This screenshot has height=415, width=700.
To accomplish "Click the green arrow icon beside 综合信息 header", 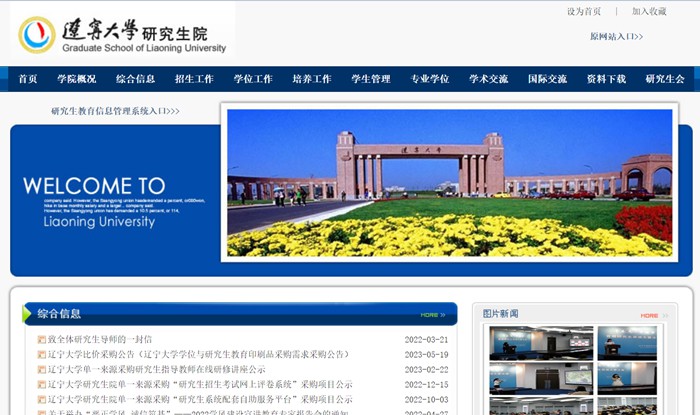I will [26, 314].
